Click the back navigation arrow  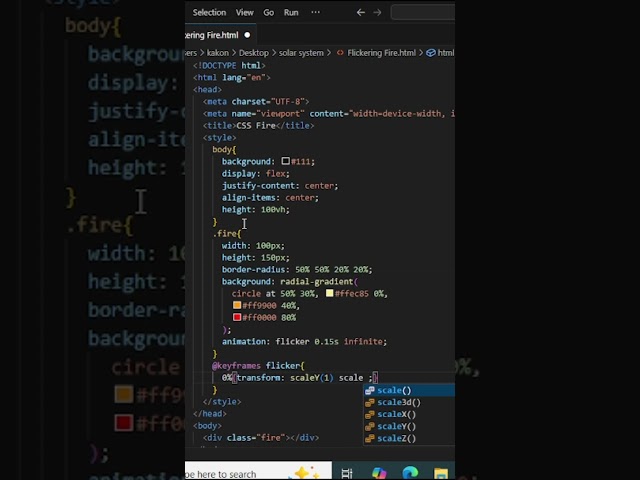[x=360, y=13]
